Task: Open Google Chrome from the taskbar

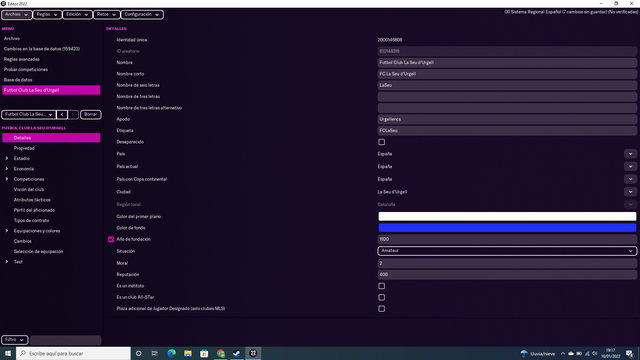Action: [x=220, y=353]
